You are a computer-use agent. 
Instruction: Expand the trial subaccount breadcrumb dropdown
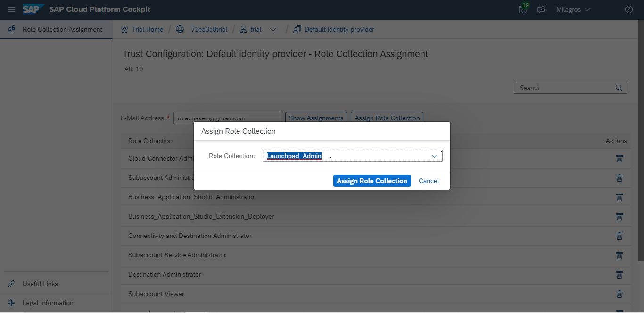tap(273, 30)
